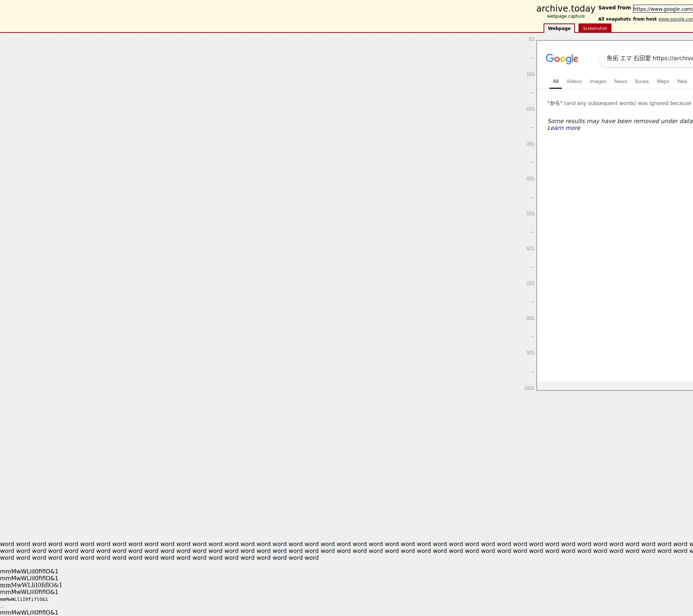Open www.google.com host snapshots link
The height and width of the screenshot is (616, 693).
coord(675,19)
